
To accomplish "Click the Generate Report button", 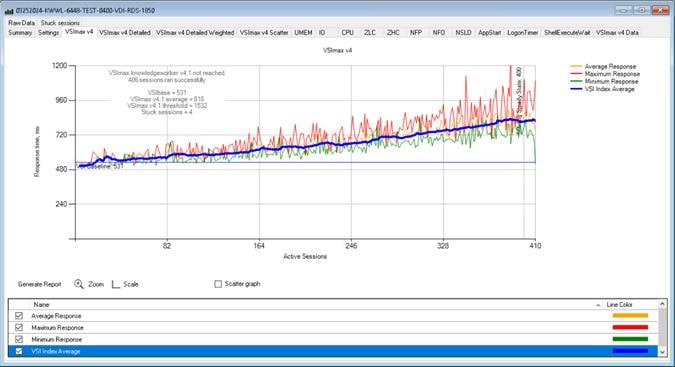I will coord(40,284).
